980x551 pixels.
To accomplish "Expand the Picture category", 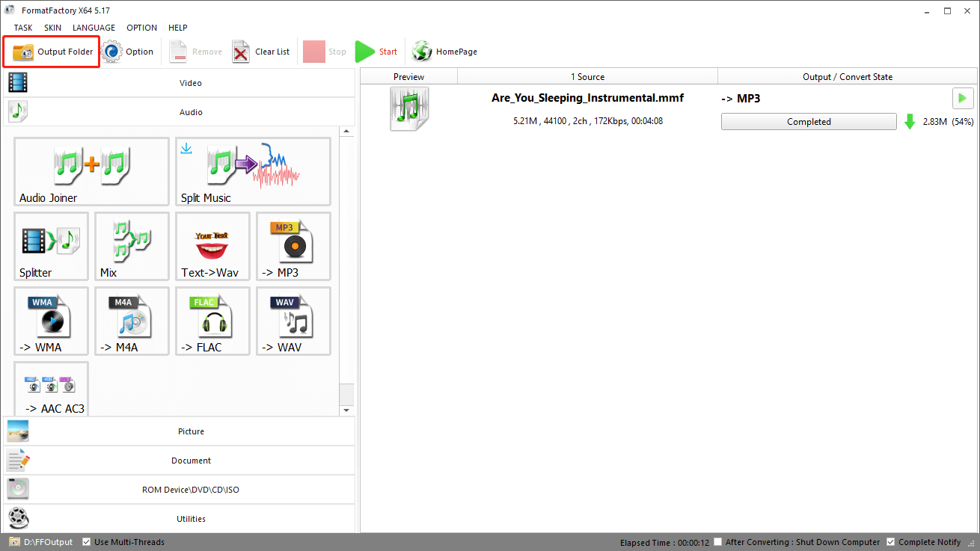I will 180,431.
